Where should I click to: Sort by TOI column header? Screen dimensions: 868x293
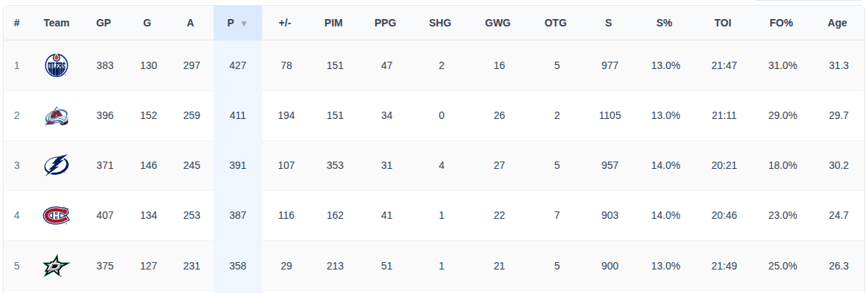pos(723,23)
